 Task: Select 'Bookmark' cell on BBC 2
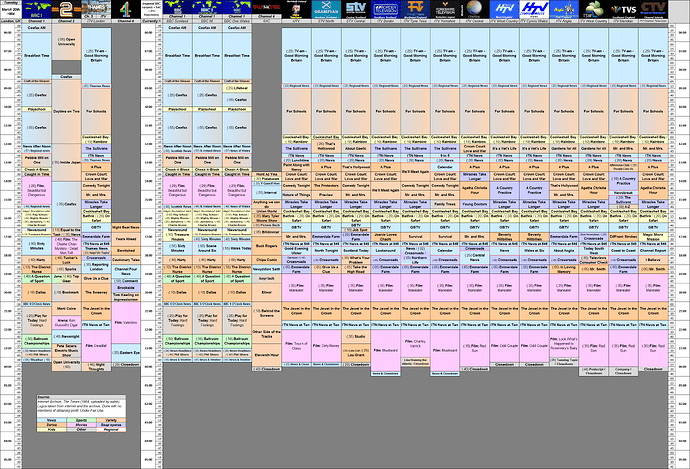(66, 292)
